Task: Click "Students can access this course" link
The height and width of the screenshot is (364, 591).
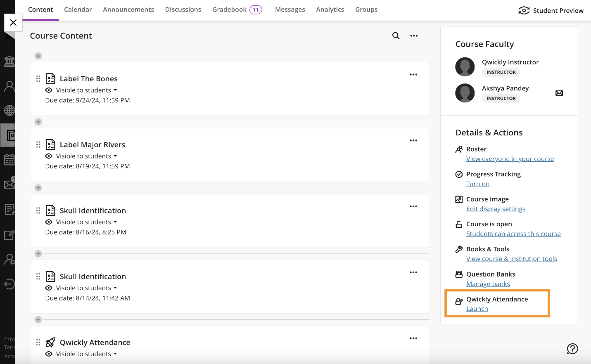Action: [513, 234]
